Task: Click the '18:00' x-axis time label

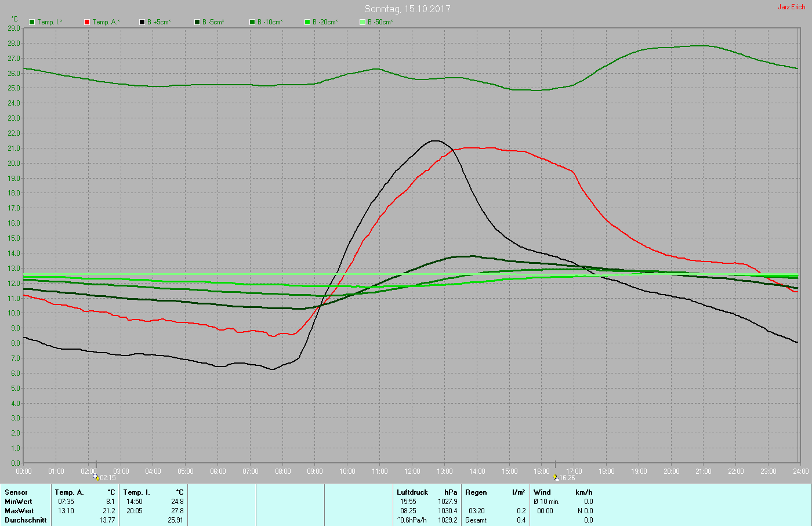Action: pyautogui.click(x=607, y=471)
